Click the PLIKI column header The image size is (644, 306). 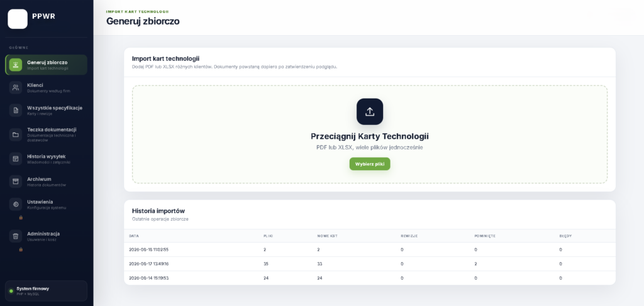click(x=268, y=236)
